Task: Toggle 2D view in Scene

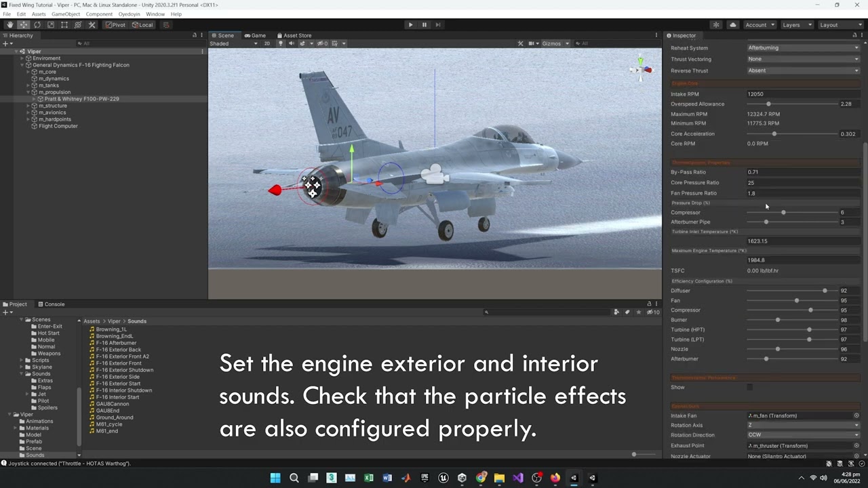Action: [x=267, y=43]
